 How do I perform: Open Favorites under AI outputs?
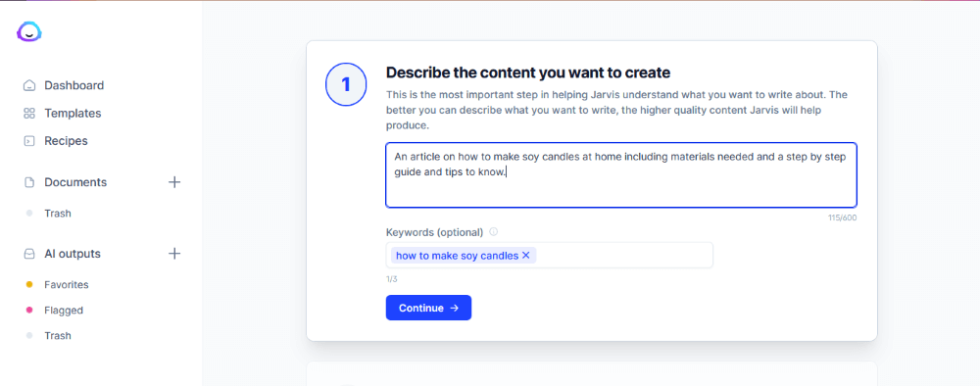[x=67, y=285]
